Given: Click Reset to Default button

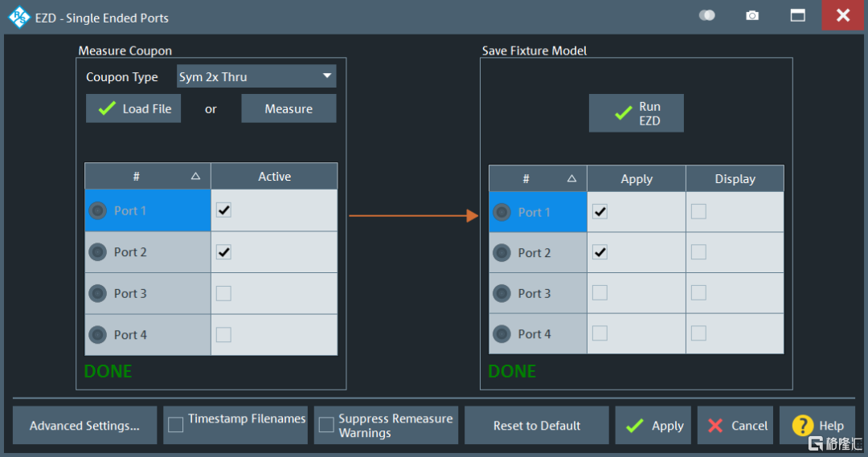Looking at the screenshot, I should (537, 426).
